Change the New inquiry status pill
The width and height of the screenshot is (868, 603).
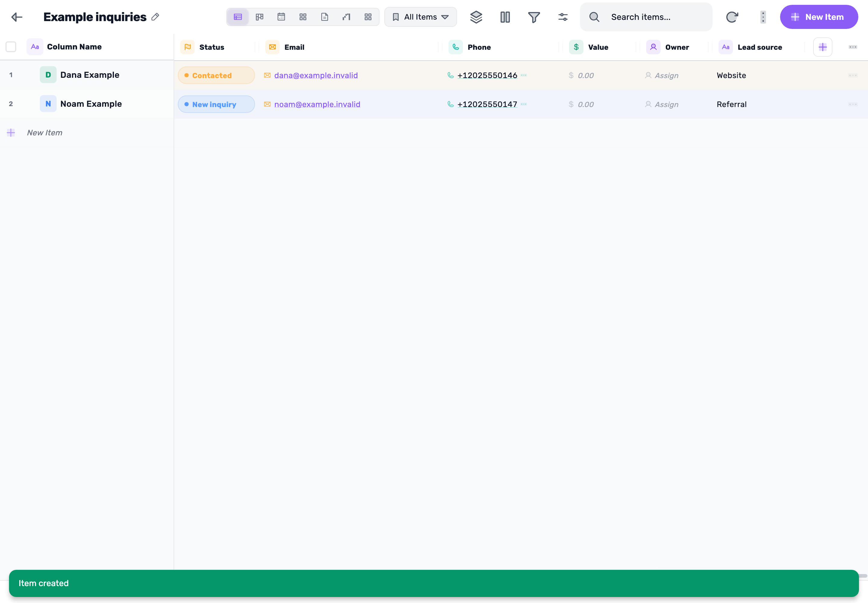[x=216, y=104]
